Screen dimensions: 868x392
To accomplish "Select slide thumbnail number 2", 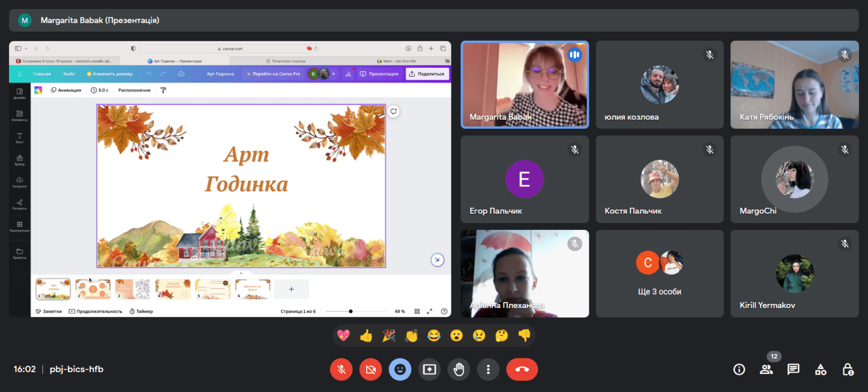I will 93,289.
